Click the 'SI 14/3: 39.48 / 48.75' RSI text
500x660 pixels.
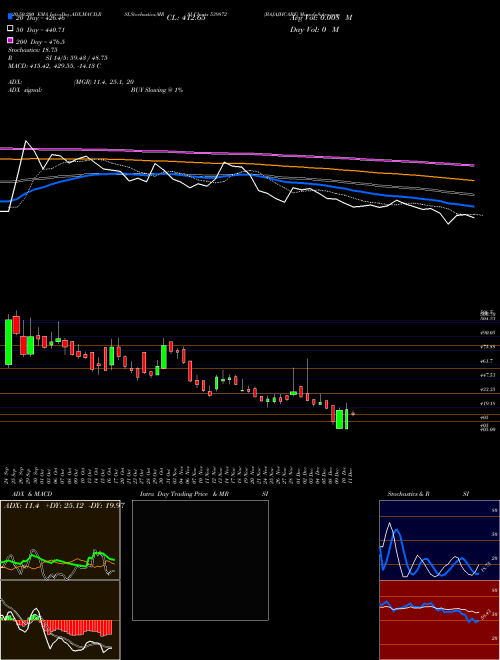coord(77,58)
